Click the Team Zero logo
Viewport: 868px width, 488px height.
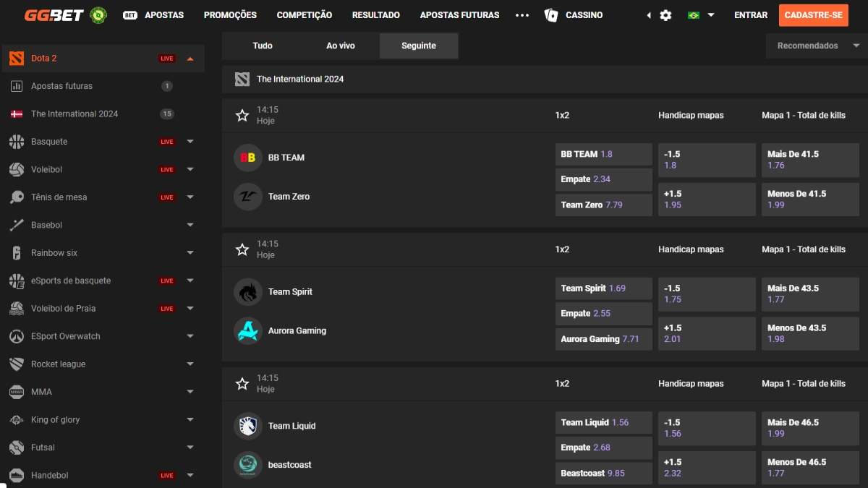248,197
